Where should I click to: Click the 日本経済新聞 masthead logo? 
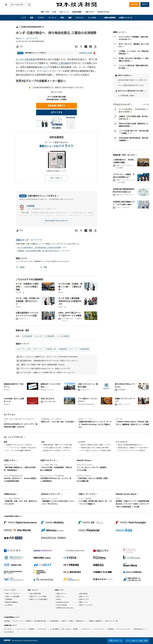(x=76, y=5)
